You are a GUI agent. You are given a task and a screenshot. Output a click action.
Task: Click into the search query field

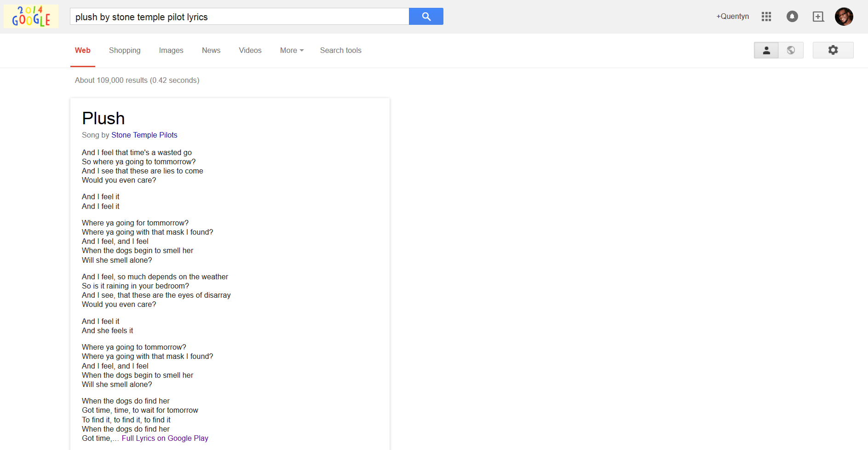(x=239, y=17)
